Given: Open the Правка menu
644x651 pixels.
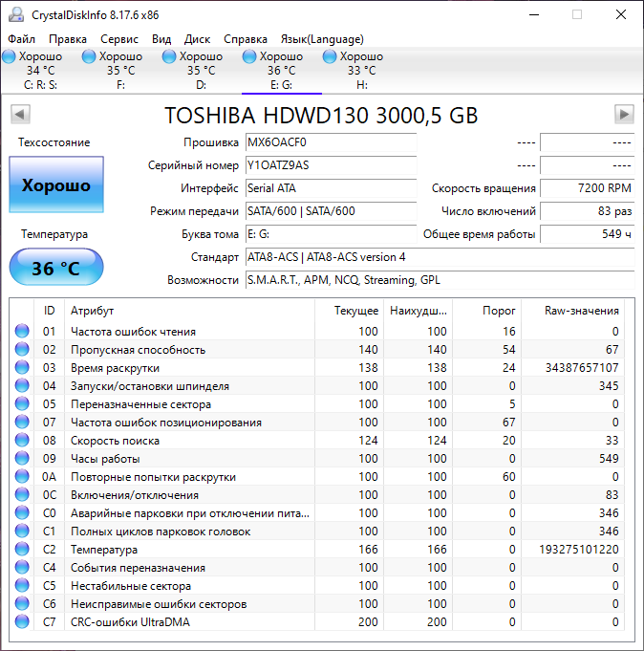Looking at the screenshot, I should click(x=68, y=39).
